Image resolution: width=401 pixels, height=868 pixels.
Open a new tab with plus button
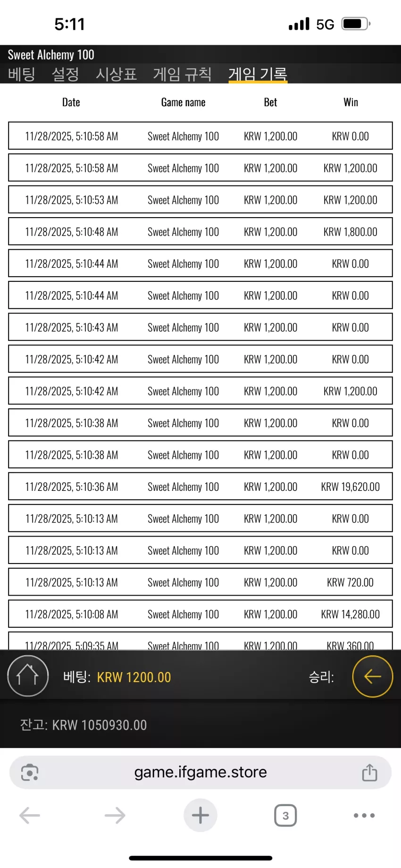click(200, 815)
